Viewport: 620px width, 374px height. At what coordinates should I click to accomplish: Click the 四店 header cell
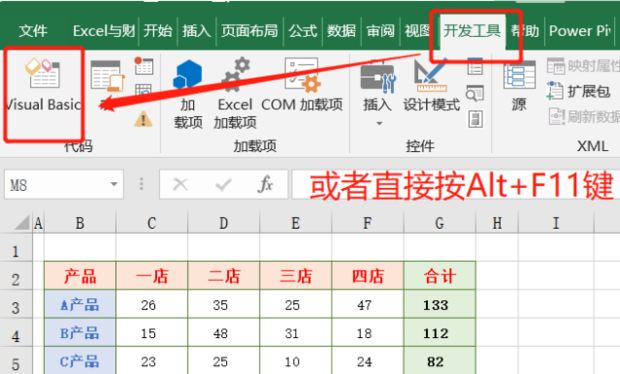pyautogui.click(x=368, y=276)
